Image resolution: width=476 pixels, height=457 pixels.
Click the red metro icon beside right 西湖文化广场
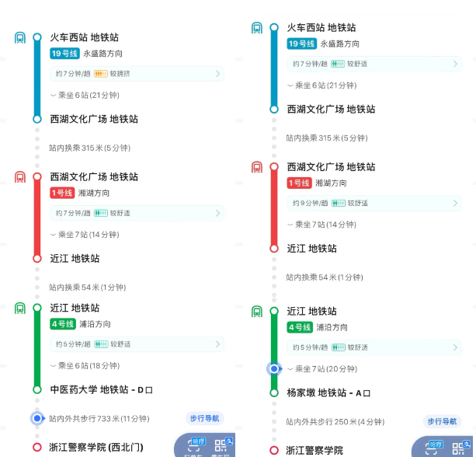point(257,167)
